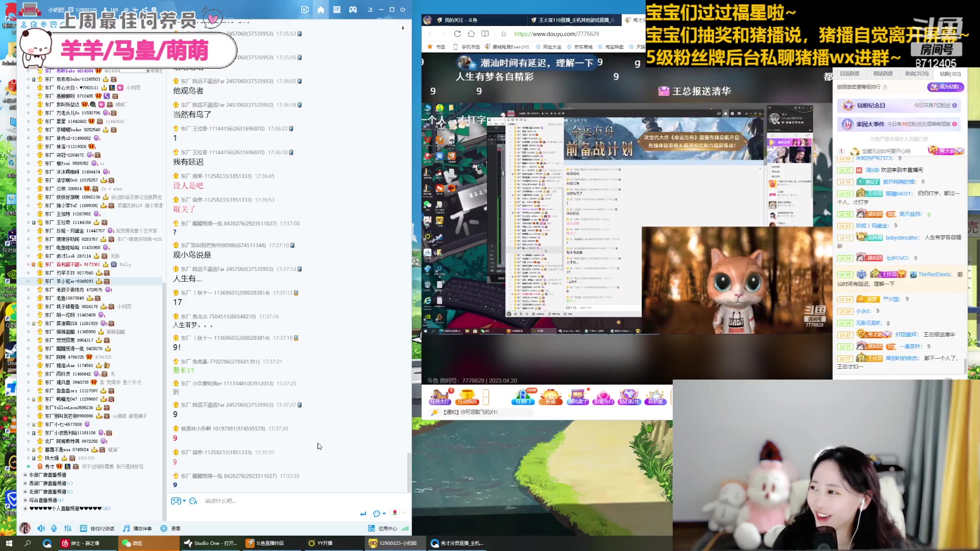This screenshot has height=551, width=980.
Task: Mute the YY speaker volume icon
Action: [41, 529]
